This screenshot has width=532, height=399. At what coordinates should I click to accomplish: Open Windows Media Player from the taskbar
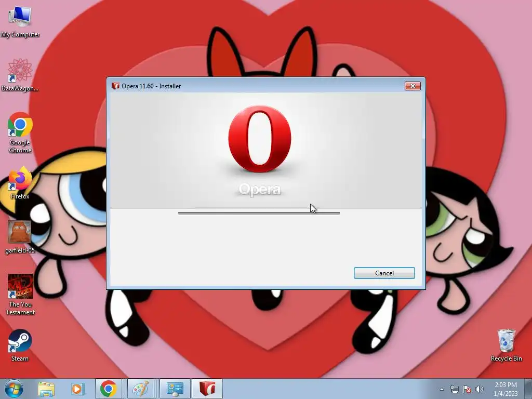pos(77,389)
